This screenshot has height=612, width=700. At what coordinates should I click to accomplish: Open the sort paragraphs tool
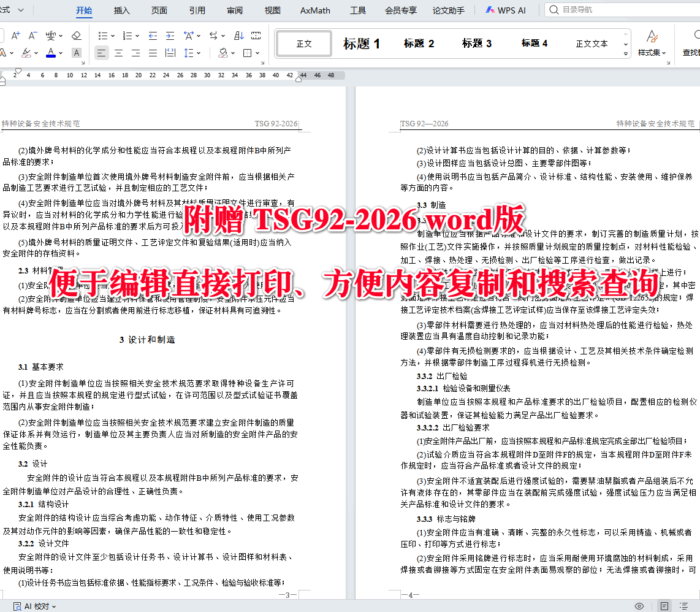(240, 36)
